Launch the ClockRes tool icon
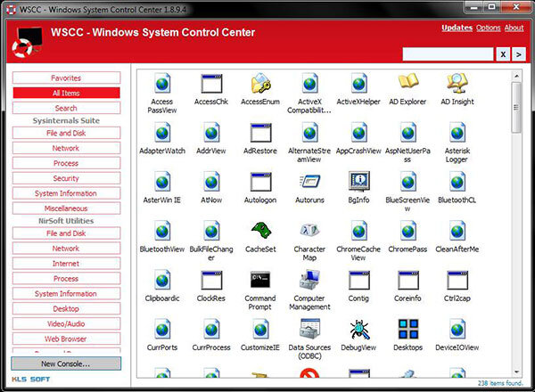 211,280
